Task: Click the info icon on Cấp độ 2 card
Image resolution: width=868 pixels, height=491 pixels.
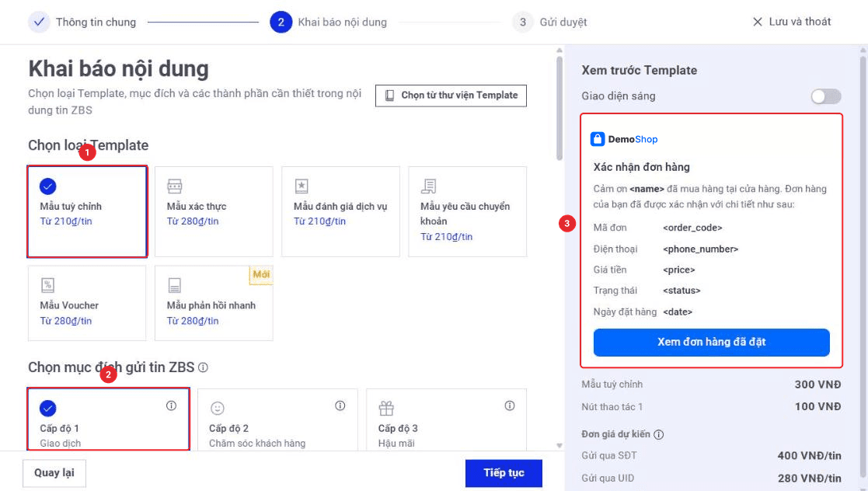Action: [x=340, y=406]
